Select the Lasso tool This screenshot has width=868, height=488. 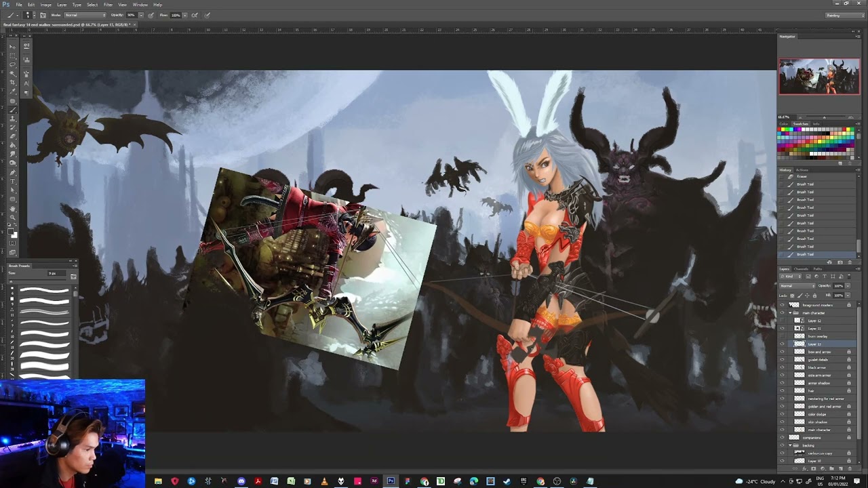[x=12, y=64]
